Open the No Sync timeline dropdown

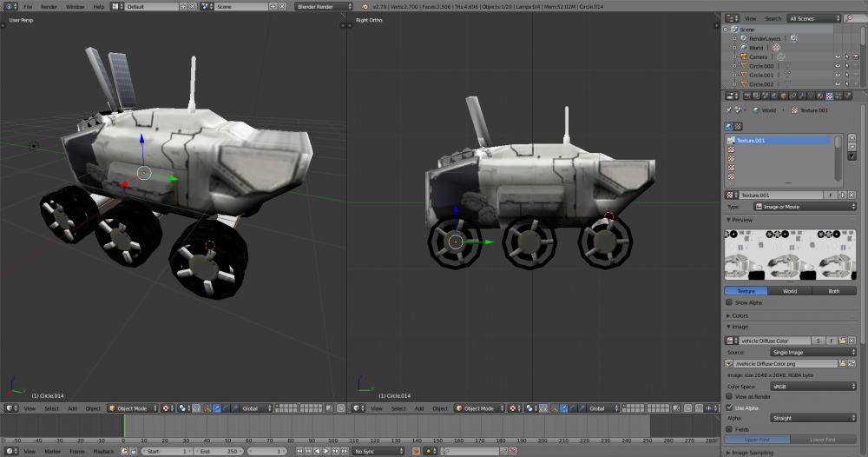378,451
